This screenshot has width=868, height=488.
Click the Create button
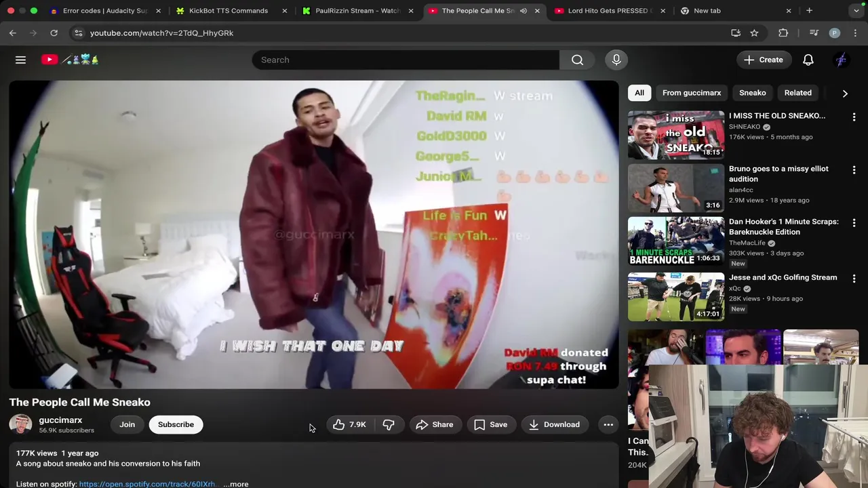click(764, 60)
